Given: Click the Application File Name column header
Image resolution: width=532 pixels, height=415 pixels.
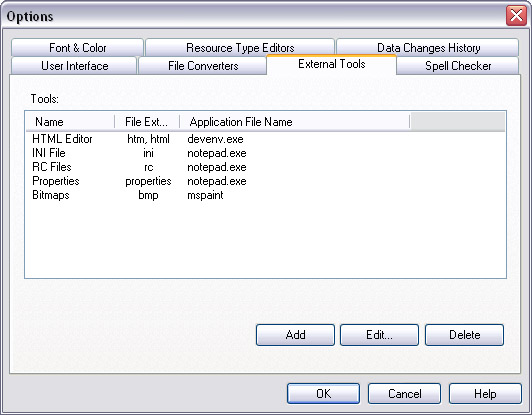Looking at the screenshot, I should [294, 121].
